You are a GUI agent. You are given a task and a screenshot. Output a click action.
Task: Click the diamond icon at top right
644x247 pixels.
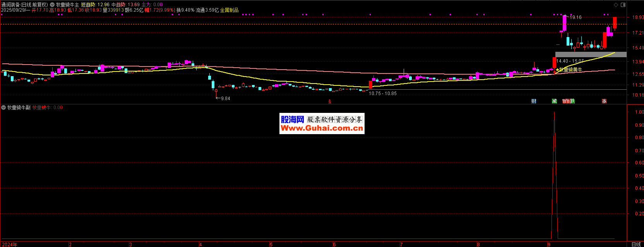[x=616, y=5]
